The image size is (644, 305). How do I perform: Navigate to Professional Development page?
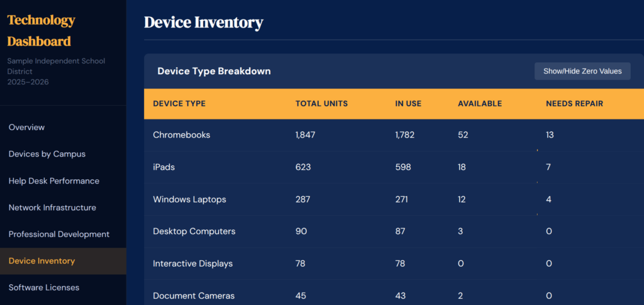(x=59, y=234)
